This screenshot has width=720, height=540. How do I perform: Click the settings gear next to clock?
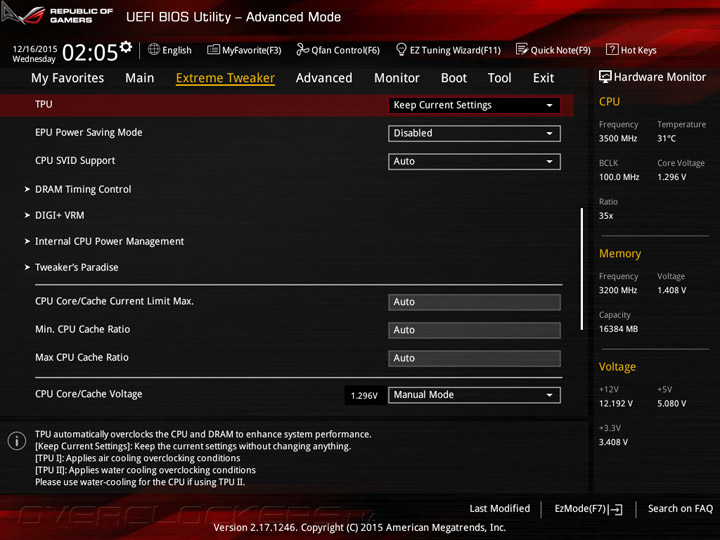tap(126, 46)
